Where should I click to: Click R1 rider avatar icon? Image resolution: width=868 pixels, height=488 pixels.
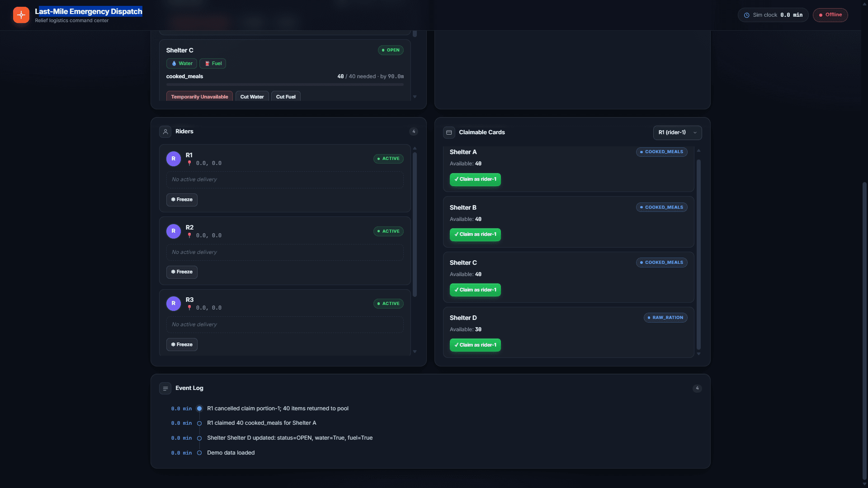click(174, 159)
